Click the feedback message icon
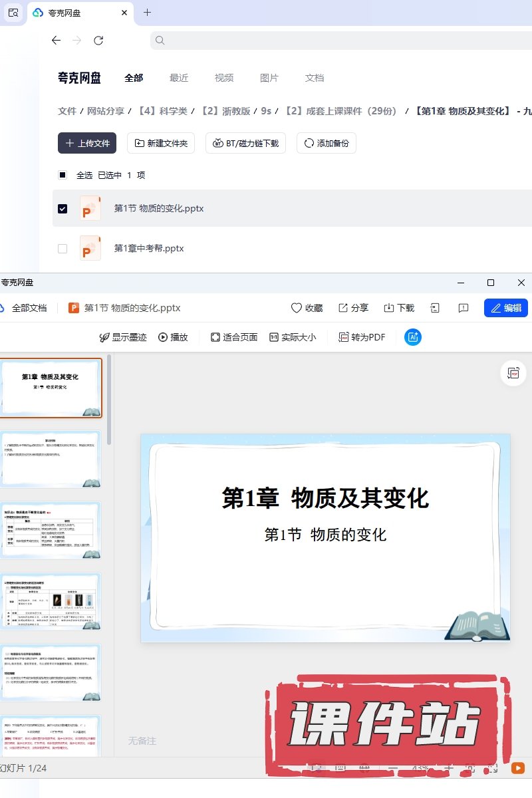The image size is (532, 798). coord(464,308)
